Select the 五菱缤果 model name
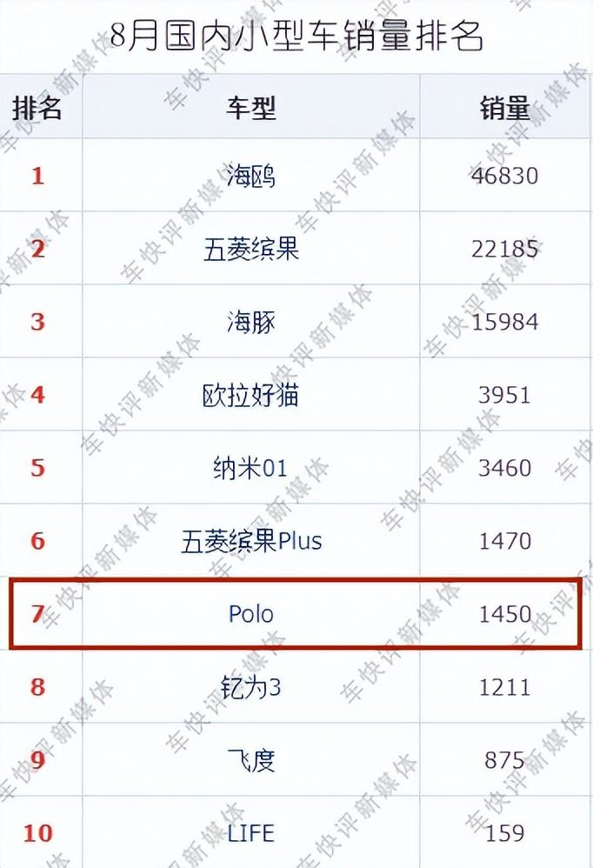The width and height of the screenshot is (593, 868). pyautogui.click(x=250, y=249)
